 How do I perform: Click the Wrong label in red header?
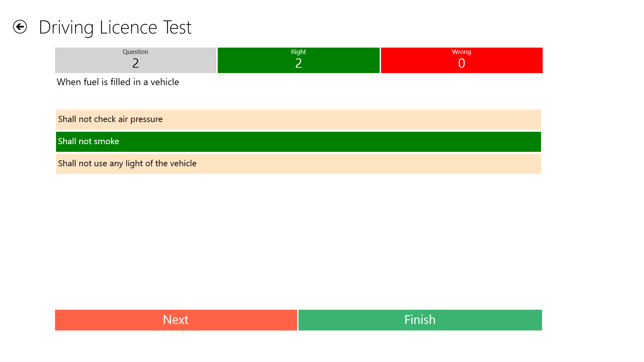462,52
